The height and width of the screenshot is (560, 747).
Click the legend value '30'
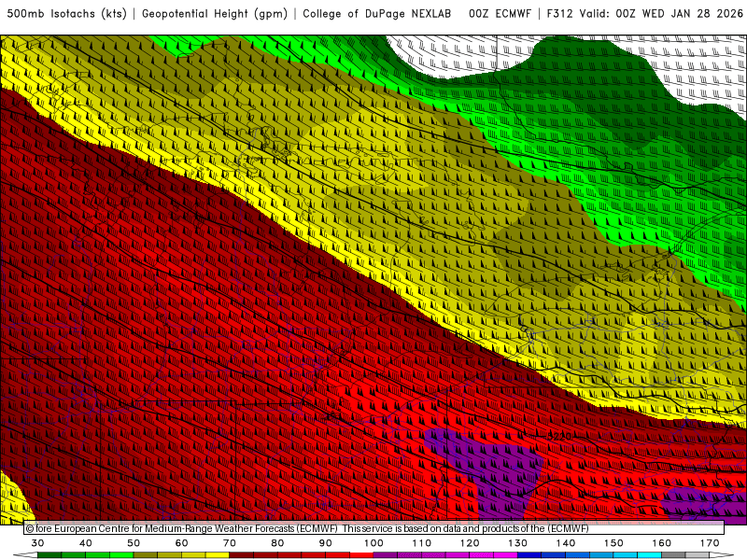37,543
